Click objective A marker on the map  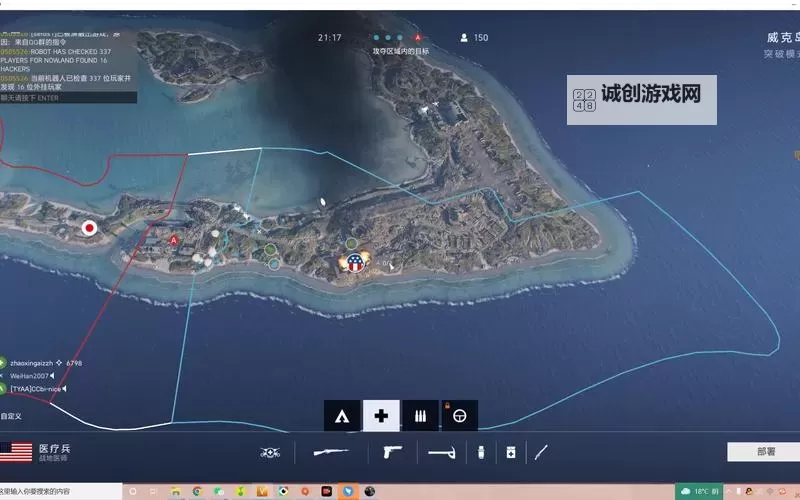174,240
